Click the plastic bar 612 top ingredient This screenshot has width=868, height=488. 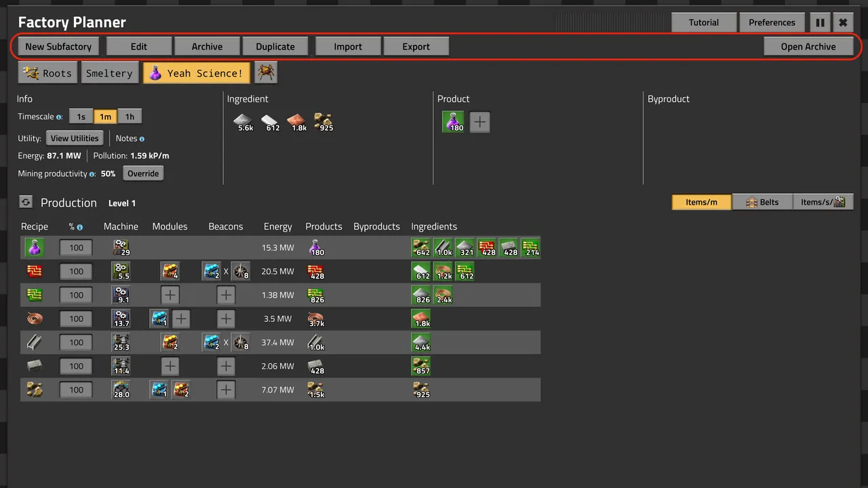pyautogui.click(x=271, y=122)
